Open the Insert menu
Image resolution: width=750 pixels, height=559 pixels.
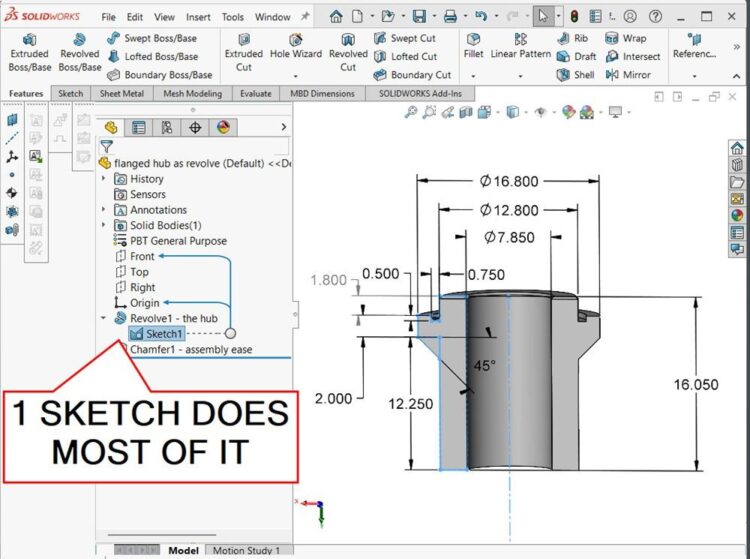coord(198,17)
